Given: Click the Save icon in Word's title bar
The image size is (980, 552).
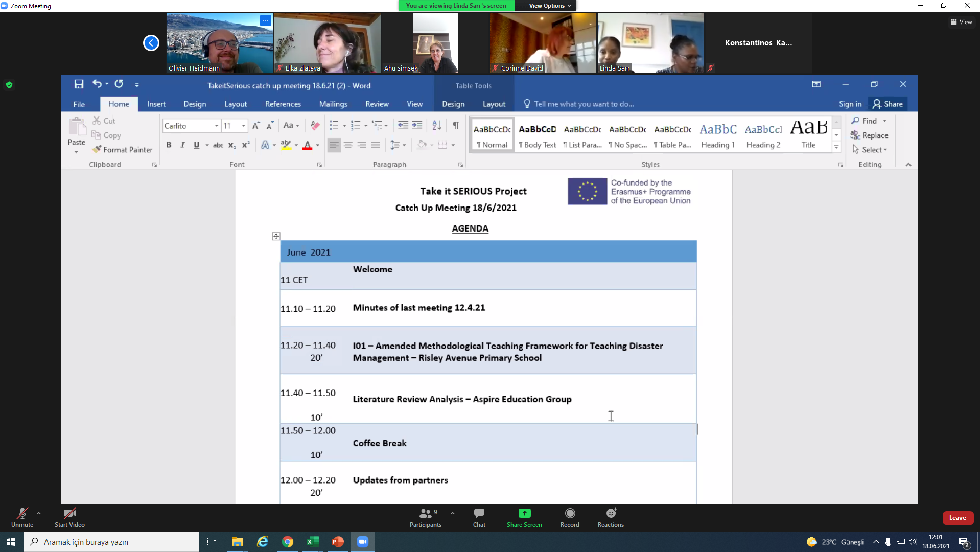Looking at the screenshot, I should pos(79,84).
